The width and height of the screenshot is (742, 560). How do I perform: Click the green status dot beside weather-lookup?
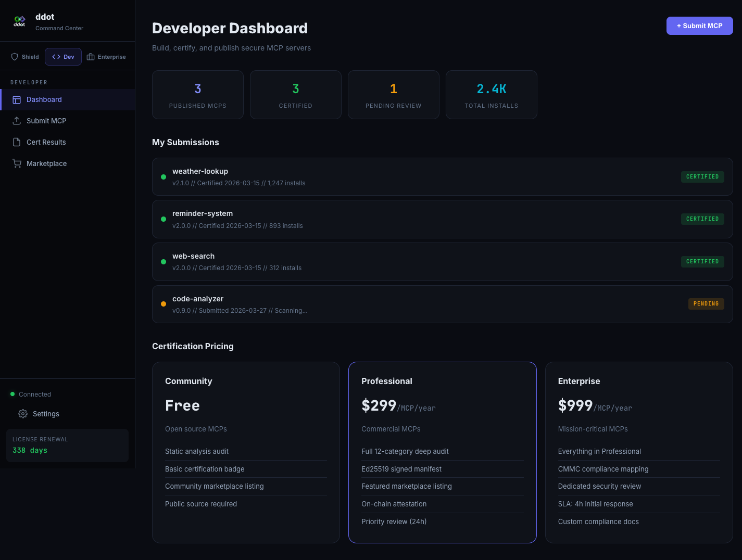pos(164,177)
